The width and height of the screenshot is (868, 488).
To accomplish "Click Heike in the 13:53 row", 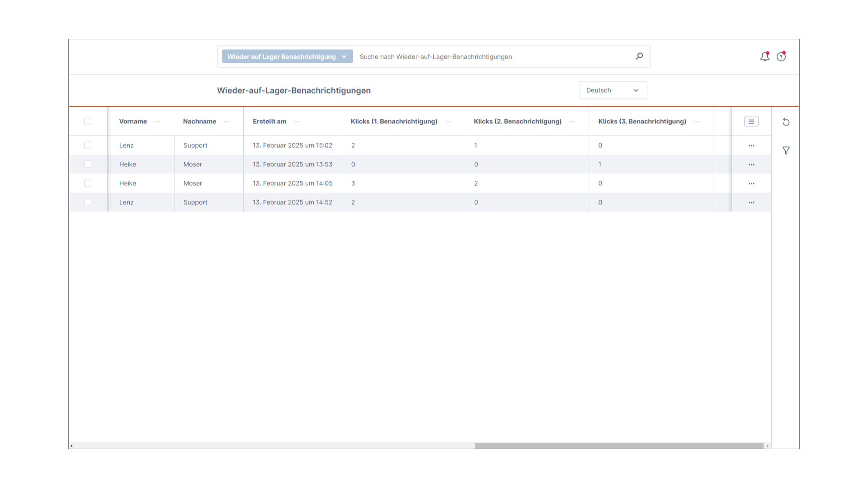I will tap(127, 164).
